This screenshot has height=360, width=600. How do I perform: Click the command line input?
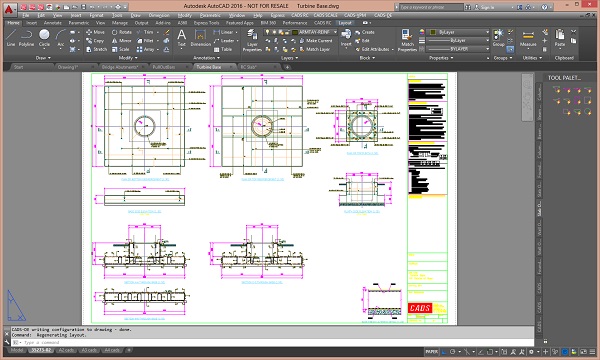pos(272,342)
